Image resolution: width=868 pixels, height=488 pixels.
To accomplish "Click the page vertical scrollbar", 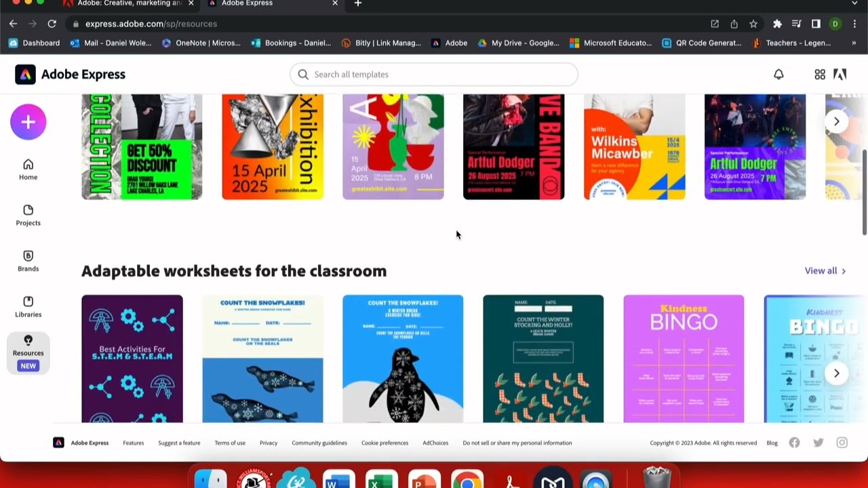I will (865, 192).
